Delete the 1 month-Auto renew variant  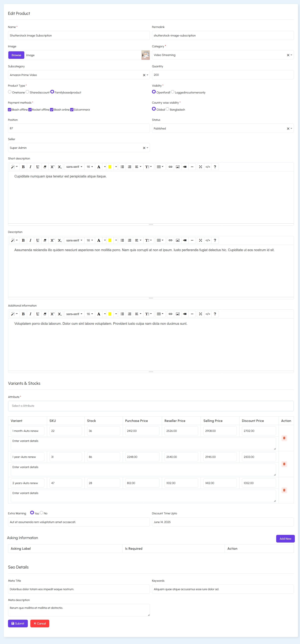(x=284, y=438)
